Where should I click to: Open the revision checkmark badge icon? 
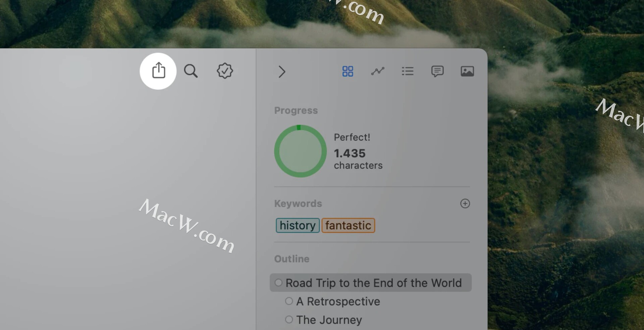[225, 71]
